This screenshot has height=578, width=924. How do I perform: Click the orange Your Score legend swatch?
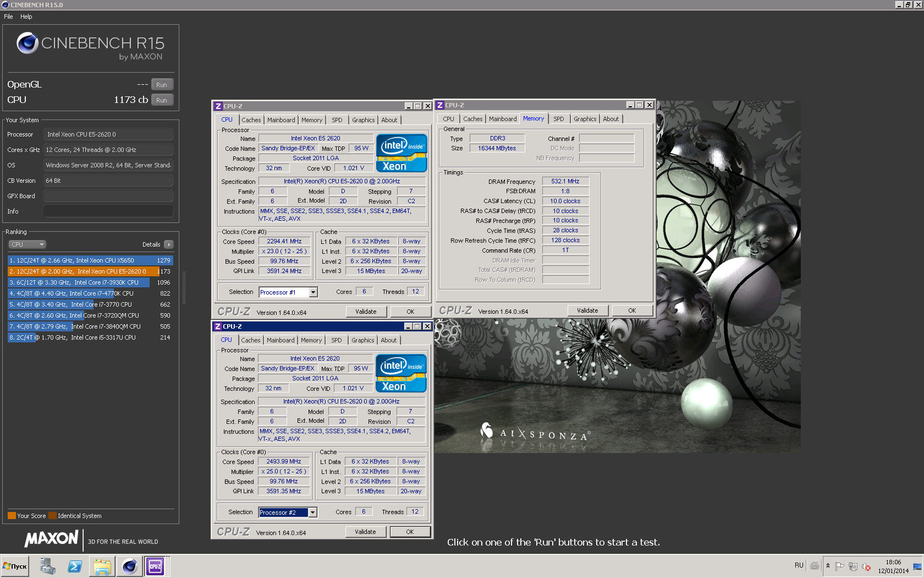pos(12,516)
